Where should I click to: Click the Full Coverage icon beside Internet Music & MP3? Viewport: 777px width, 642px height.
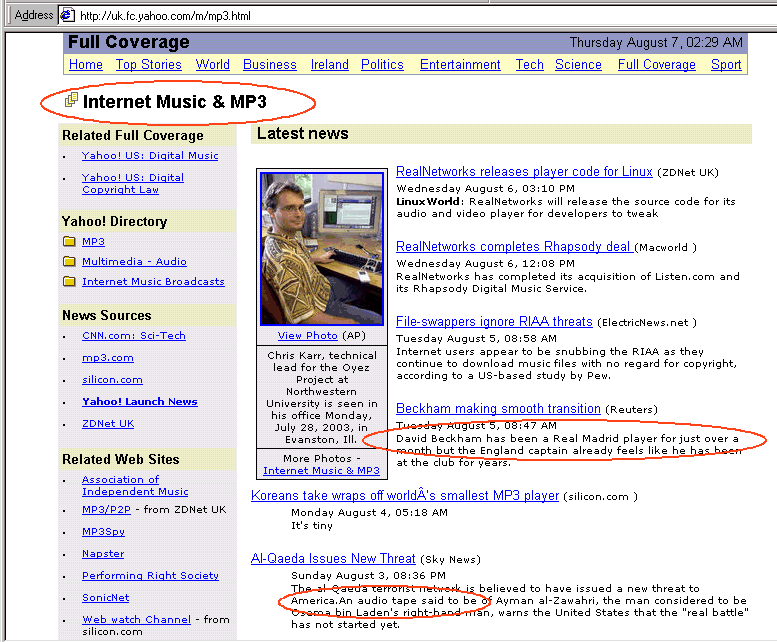pos(71,100)
